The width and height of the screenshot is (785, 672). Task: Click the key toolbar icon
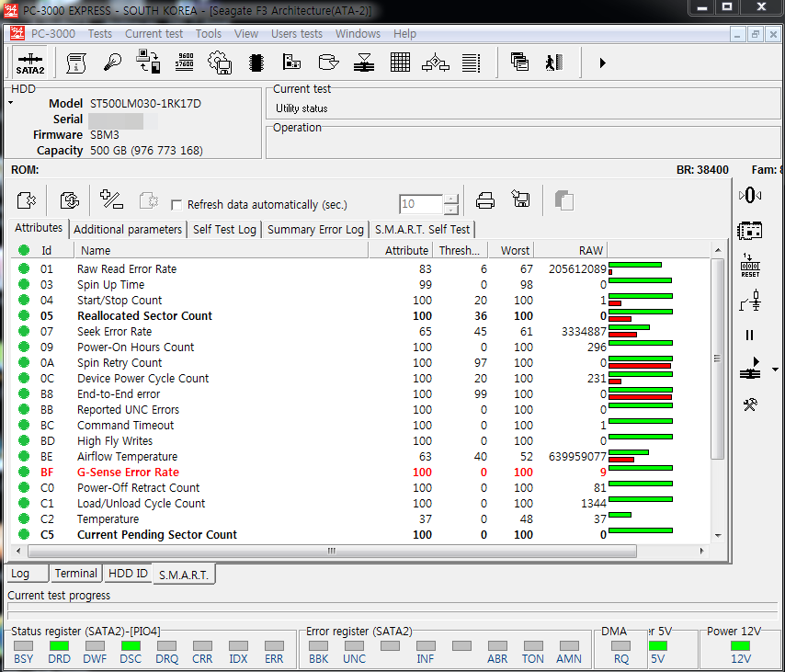coord(112,63)
